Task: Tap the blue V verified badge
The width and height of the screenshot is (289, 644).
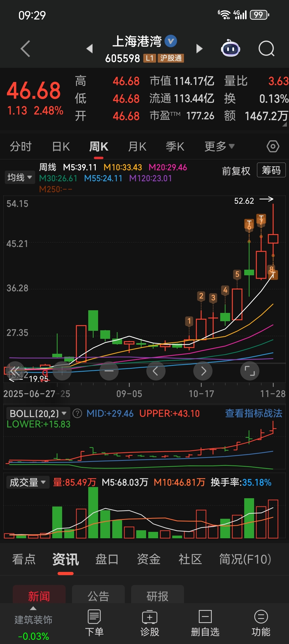Action: tap(171, 41)
